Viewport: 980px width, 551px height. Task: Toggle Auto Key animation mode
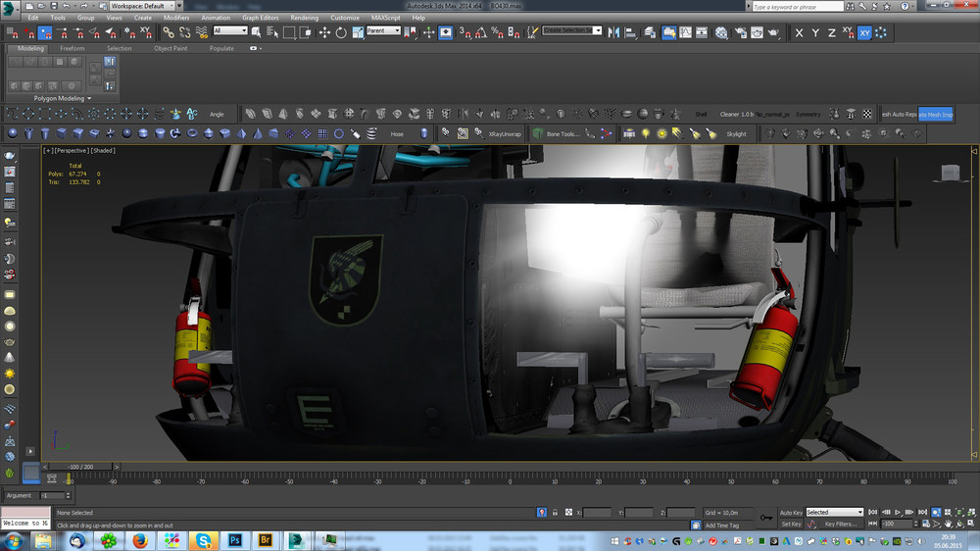(x=791, y=512)
